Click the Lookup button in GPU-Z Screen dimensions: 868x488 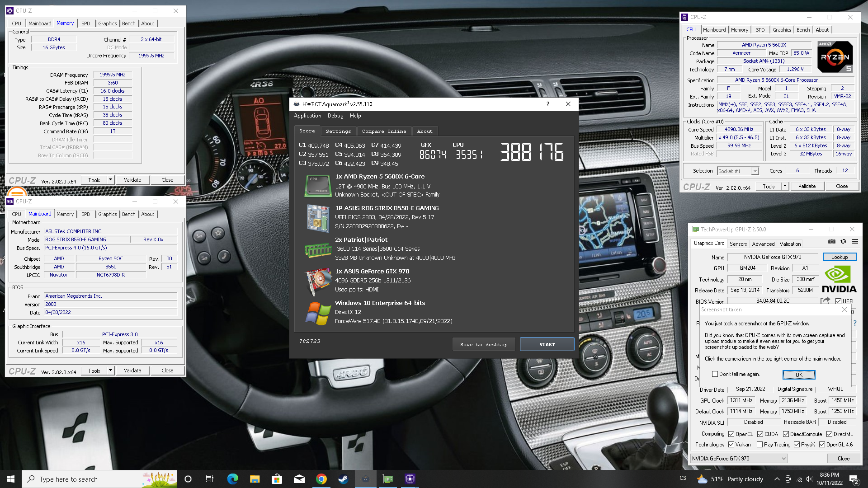pos(840,257)
